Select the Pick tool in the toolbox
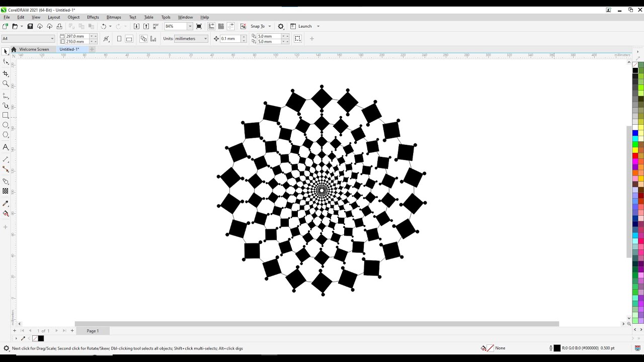The image size is (644, 362). pyautogui.click(x=6, y=51)
